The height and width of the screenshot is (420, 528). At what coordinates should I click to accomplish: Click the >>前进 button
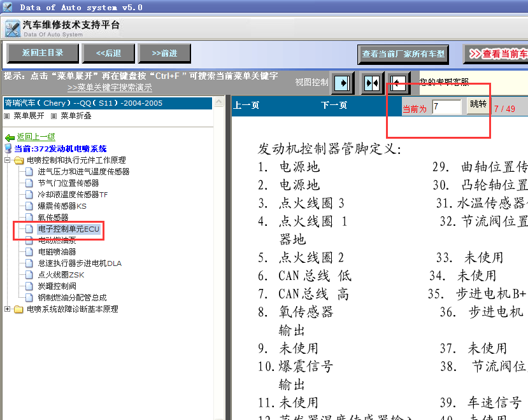click(164, 53)
